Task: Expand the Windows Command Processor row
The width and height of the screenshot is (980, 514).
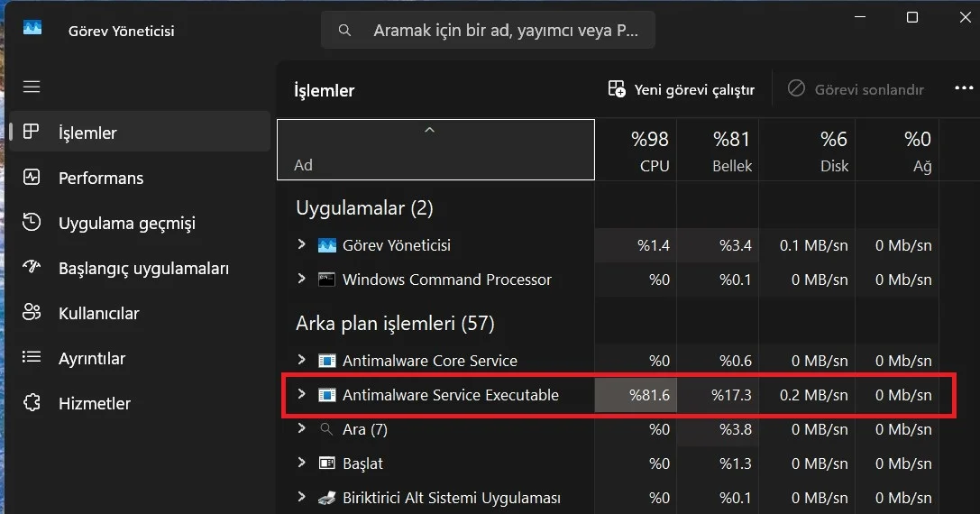Action: click(301, 279)
